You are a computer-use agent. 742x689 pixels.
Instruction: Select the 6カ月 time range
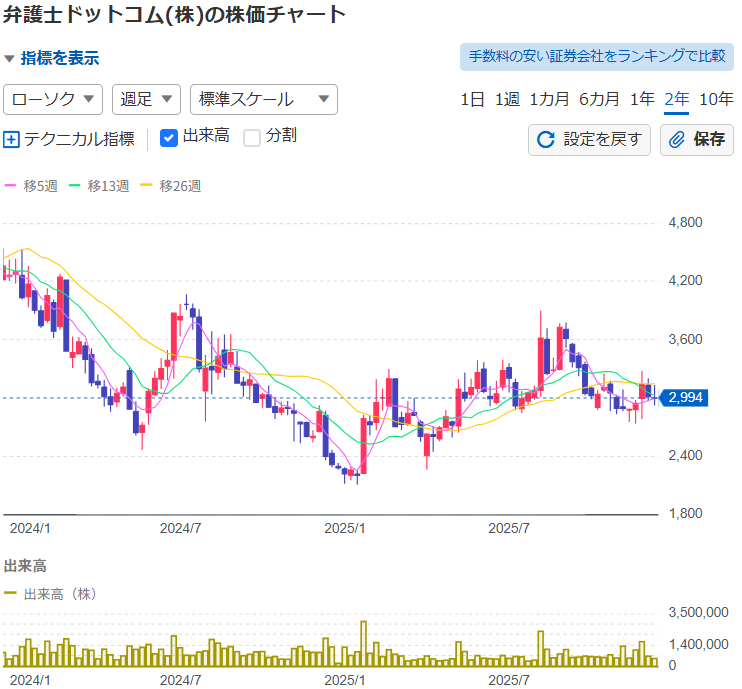click(599, 99)
